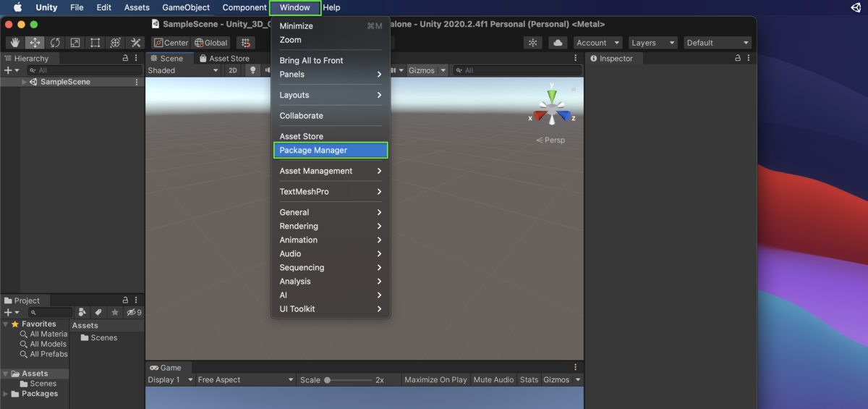Expand SampleScene in Hierarchy
868x409 pixels.
tap(24, 82)
